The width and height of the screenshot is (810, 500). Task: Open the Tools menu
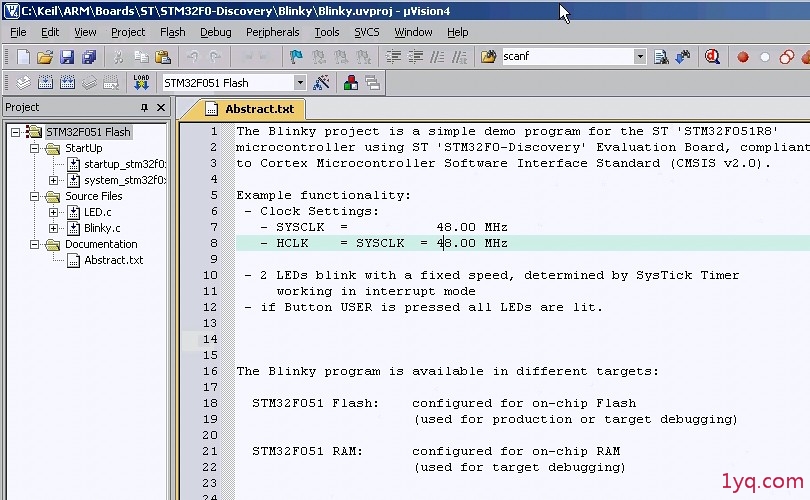327,32
